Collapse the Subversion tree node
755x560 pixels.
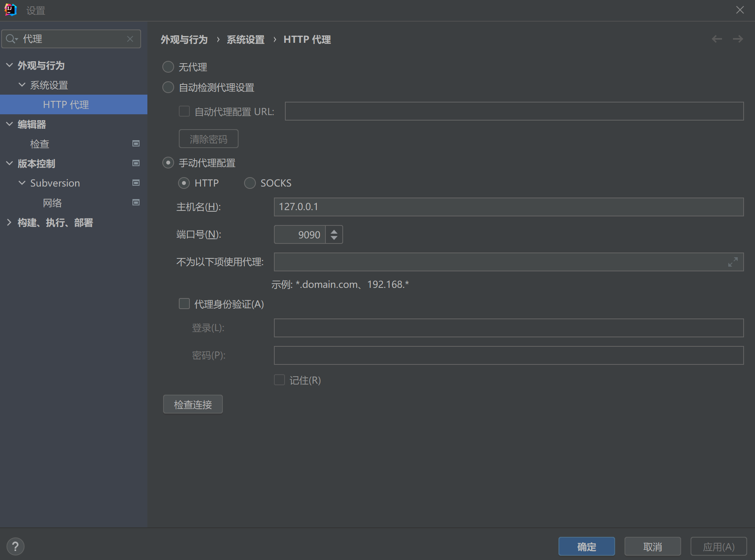pyautogui.click(x=22, y=183)
